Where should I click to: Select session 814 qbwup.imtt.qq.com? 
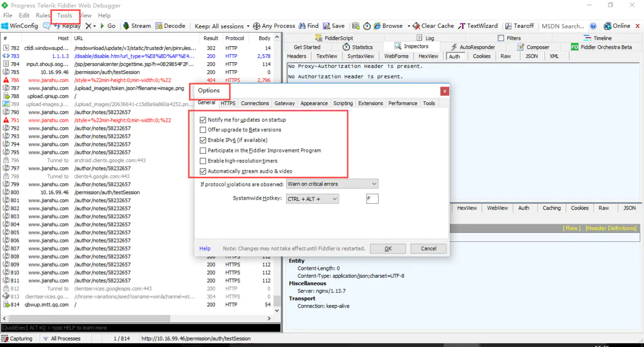tap(141, 305)
